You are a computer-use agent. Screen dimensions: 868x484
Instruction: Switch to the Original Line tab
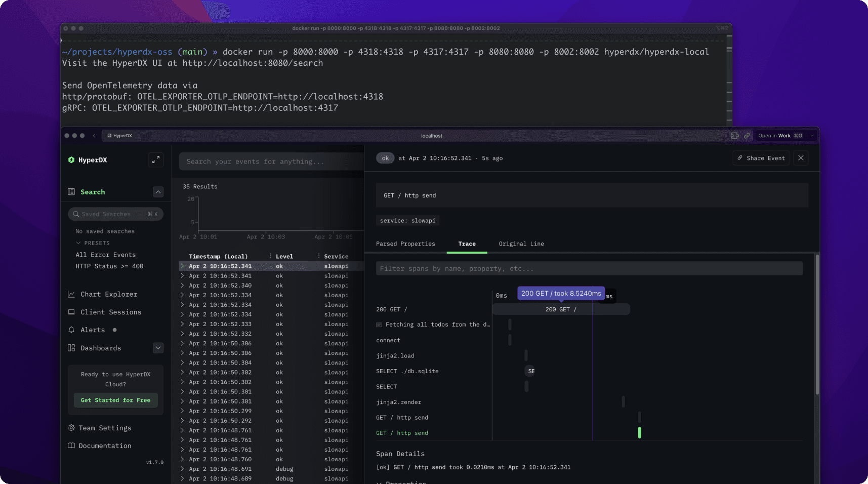click(x=521, y=244)
